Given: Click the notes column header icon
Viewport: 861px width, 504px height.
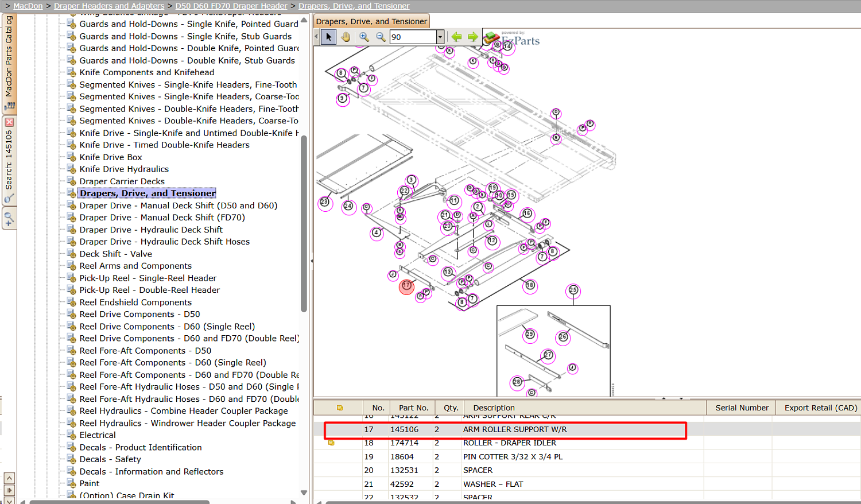Looking at the screenshot, I should tap(340, 408).
